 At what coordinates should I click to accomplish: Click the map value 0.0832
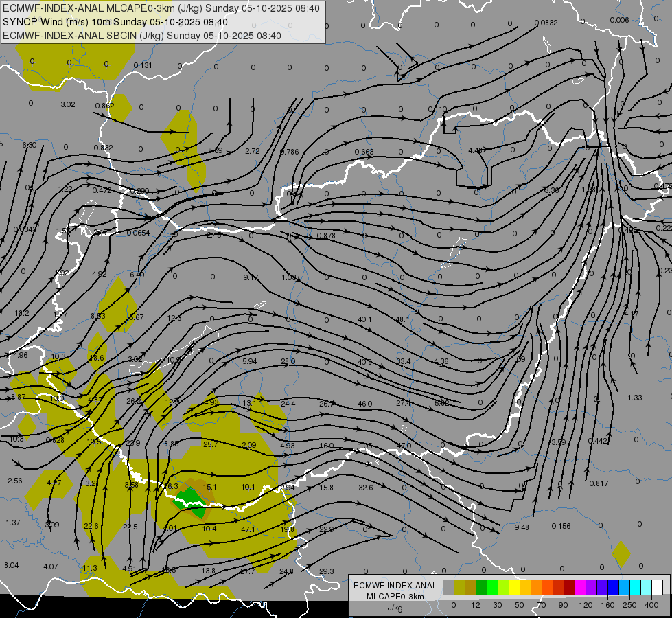(546, 23)
